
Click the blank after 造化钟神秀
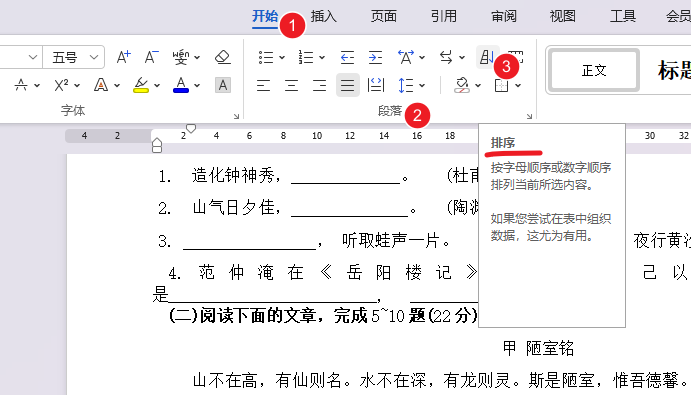[346, 177]
